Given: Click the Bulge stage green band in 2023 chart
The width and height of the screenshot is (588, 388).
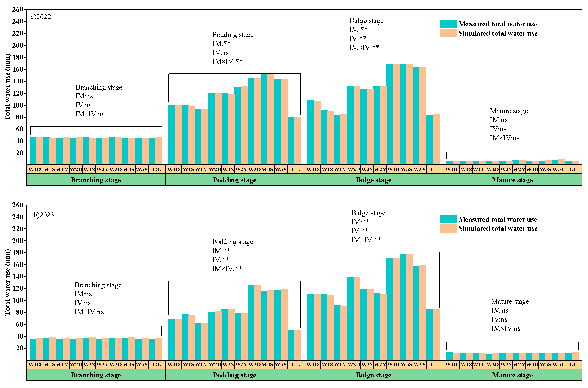Looking at the screenshot, I should (x=373, y=375).
